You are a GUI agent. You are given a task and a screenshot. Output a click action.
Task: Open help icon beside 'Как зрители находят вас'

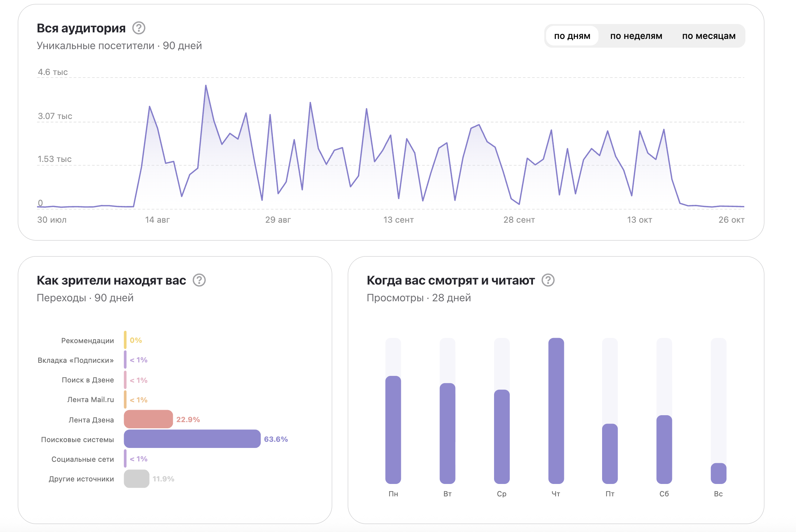pos(199,280)
